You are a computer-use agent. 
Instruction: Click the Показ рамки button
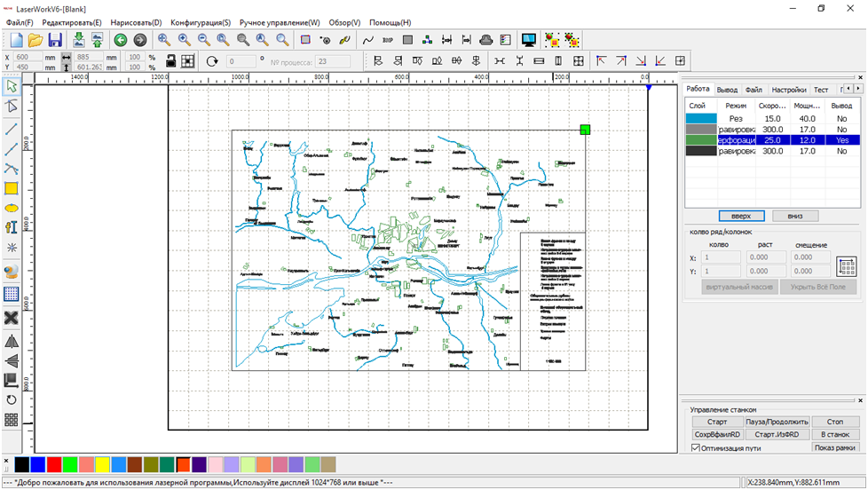pyautogui.click(x=834, y=447)
